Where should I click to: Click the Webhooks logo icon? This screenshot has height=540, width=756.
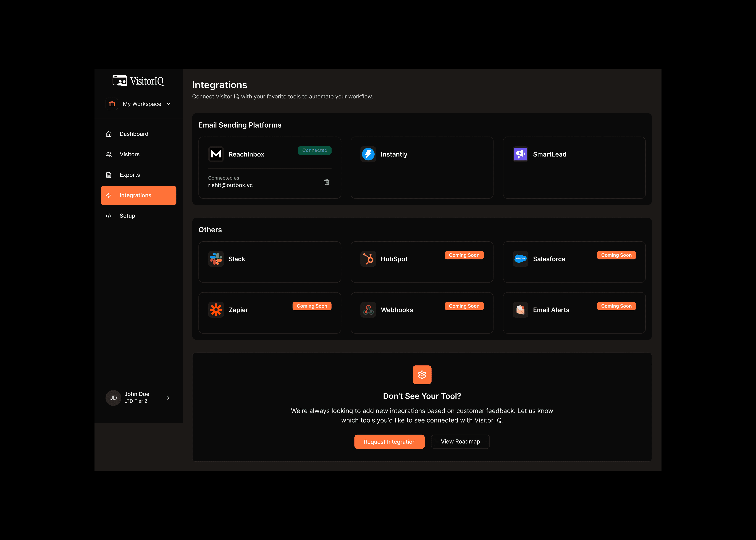pyautogui.click(x=368, y=310)
